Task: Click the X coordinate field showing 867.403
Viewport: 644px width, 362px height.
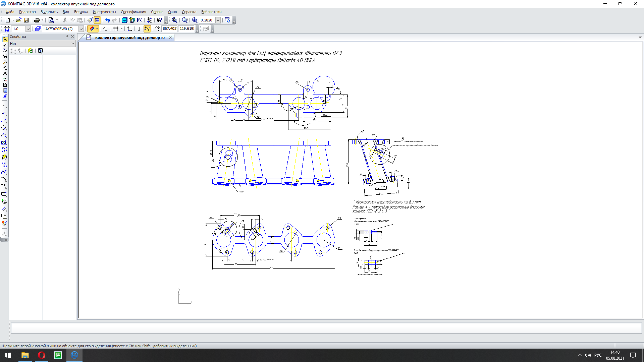Action: [169, 29]
